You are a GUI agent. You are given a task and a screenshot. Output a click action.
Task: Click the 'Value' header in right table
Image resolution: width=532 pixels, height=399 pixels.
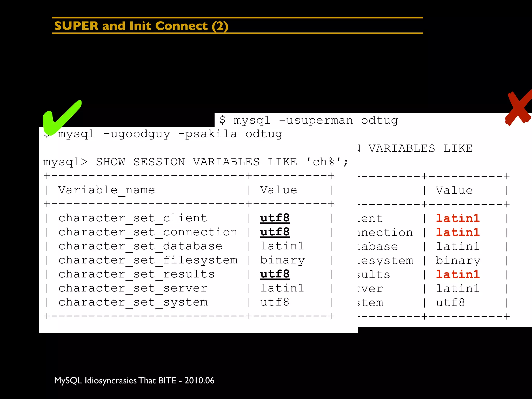[x=454, y=191]
